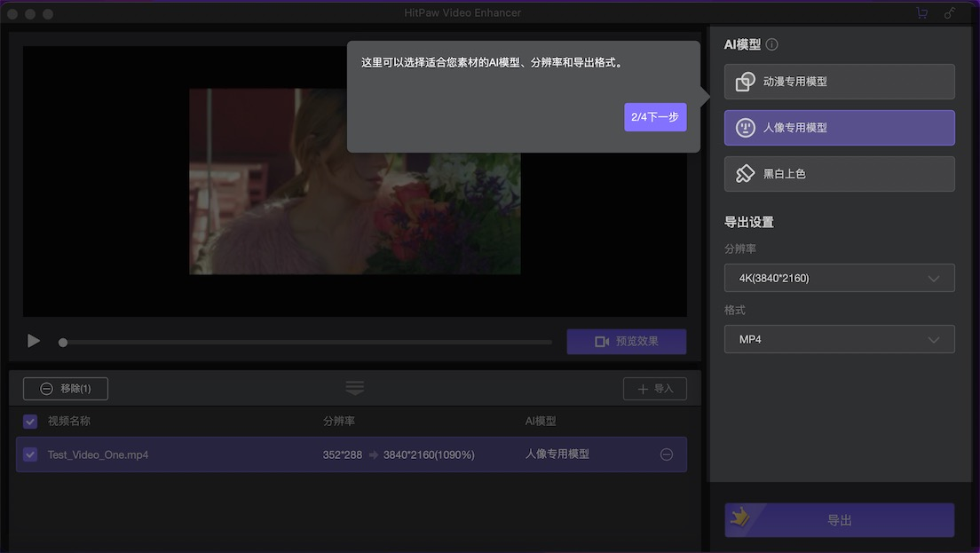Uncheck the Test_Video_One.mp4 checkbox
The height and width of the screenshot is (553, 980).
point(30,454)
